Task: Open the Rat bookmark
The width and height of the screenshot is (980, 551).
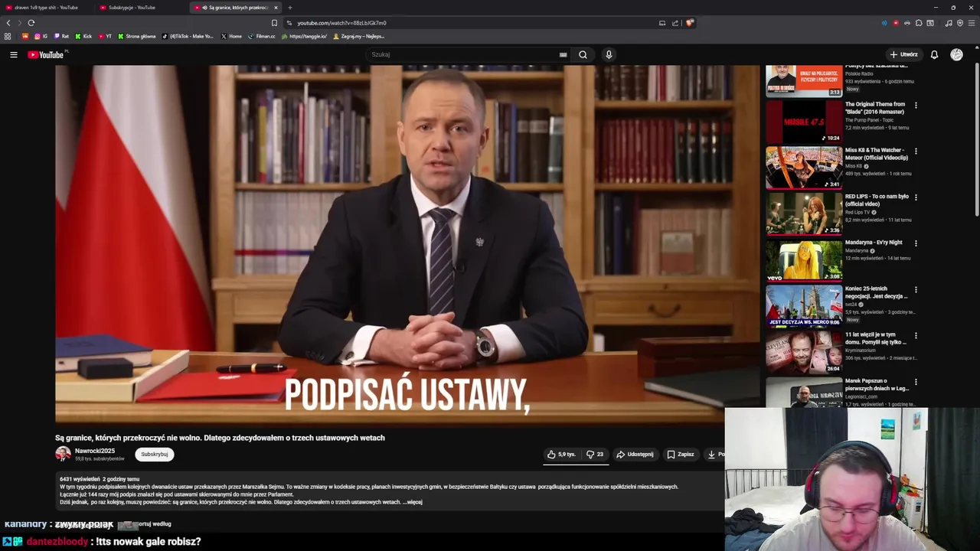Action: coord(61,36)
